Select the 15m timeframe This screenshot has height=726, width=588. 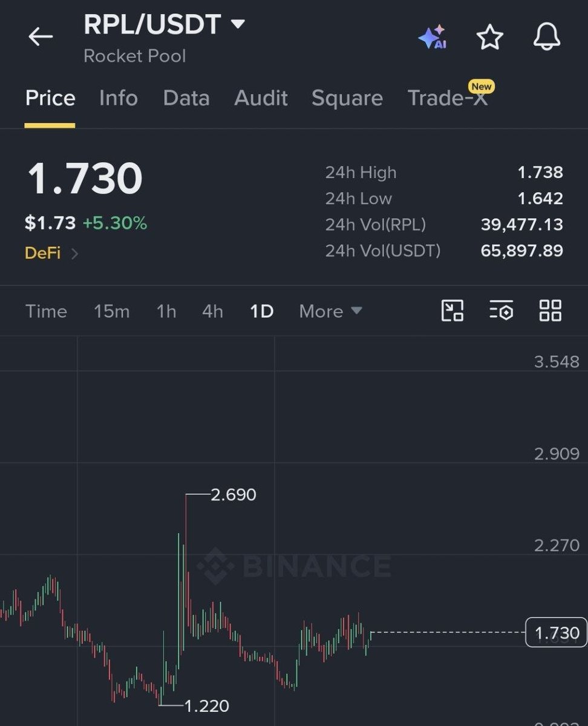click(x=111, y=311)
